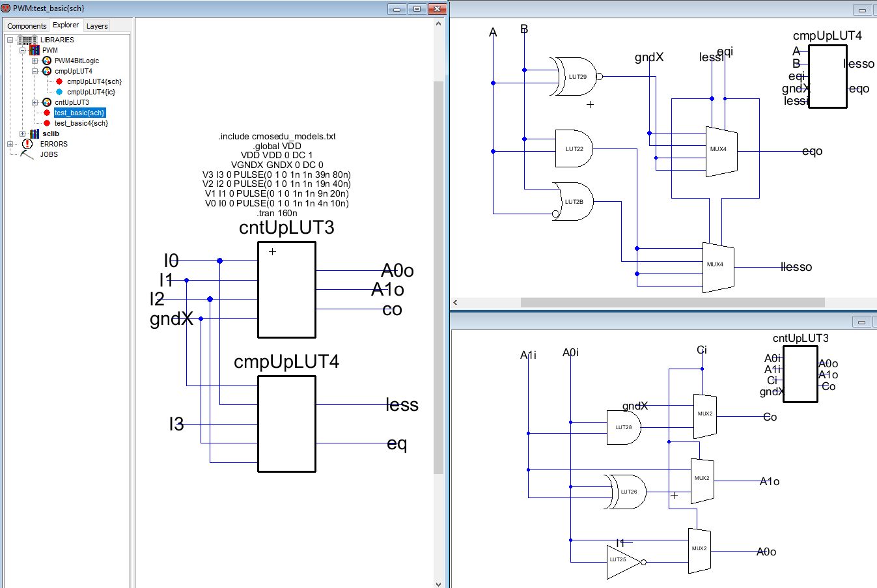Click the horizontal scrollbar left arrow in cmpUpLUT4 window
877x588 pixels.
(x=455, y=303)
